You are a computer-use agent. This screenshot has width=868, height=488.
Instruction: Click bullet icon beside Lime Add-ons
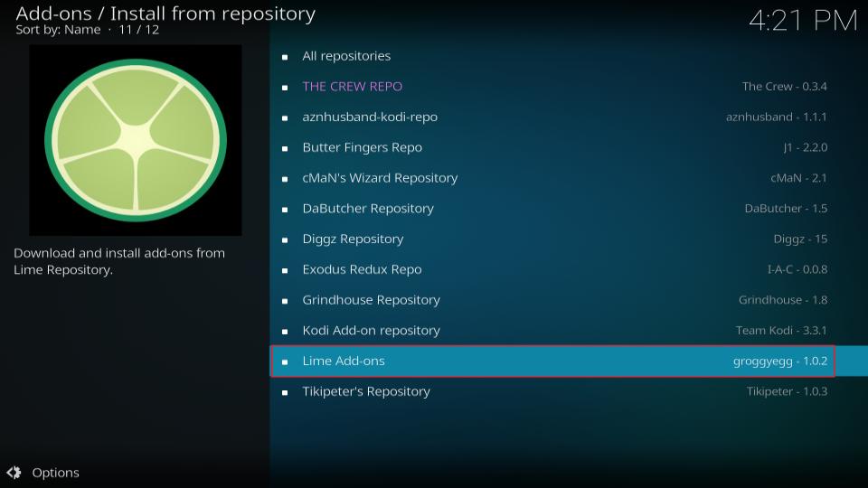[285, 361]
